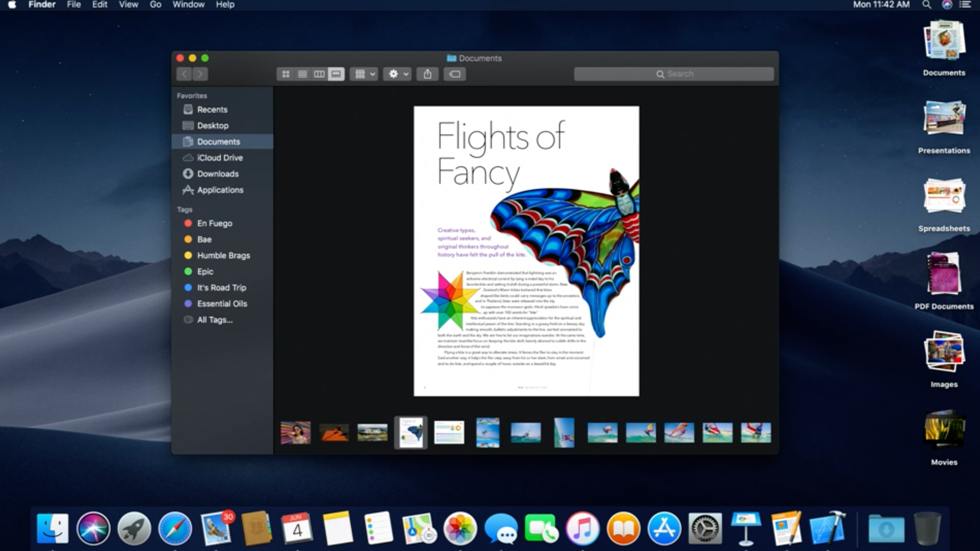Open Downloads from the Favorites sidebar
Image resolution: width=980 pixels, height=551 pixels.
tap(218, 173)
